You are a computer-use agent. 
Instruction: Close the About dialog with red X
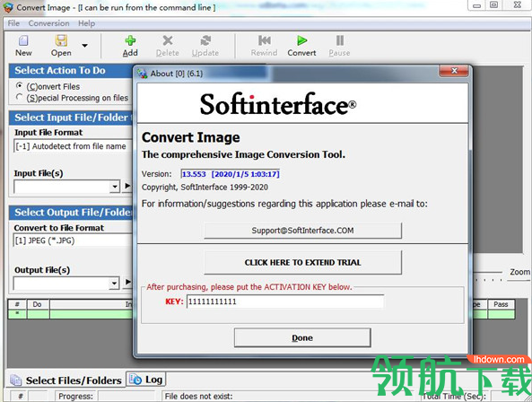pos(454,71)
